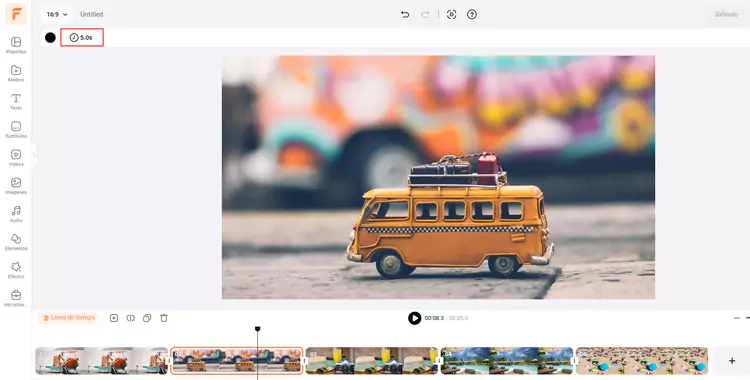Split the clip with the split icon
This screenshot has width=750, height=380.
coord(130,318)
